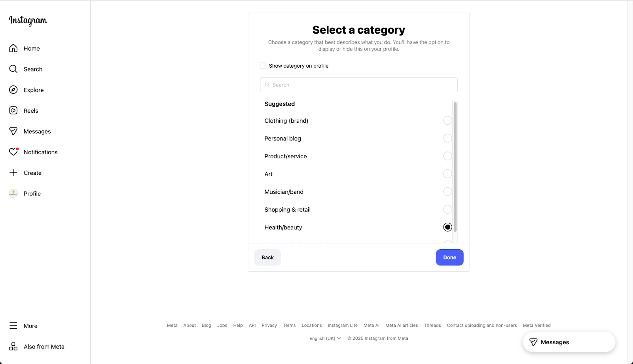Viewport: 633px width, 364px height.
Task: Click the Create plus icon
Action: coord(13,173)
